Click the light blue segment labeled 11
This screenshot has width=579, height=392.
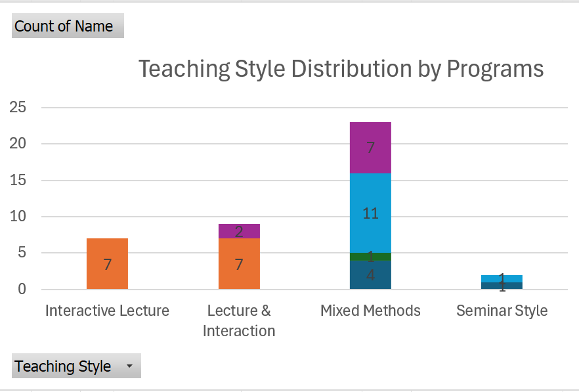click(x=370, y=213)
